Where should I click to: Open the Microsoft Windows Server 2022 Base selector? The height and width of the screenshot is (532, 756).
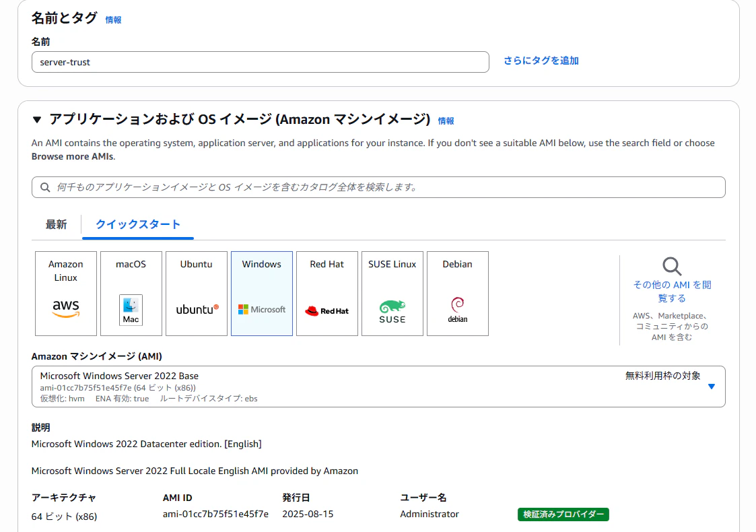(378, 387)
